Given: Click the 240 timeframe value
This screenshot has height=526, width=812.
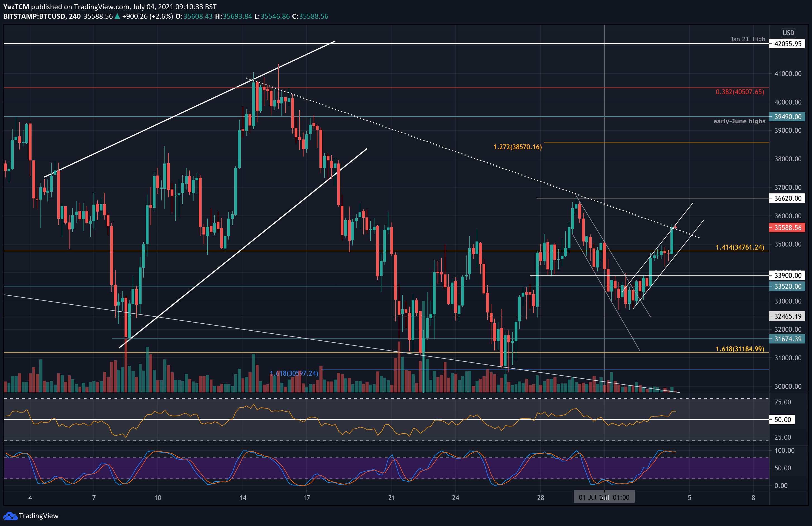Looking at the screenshot, I should coord(75,16).
